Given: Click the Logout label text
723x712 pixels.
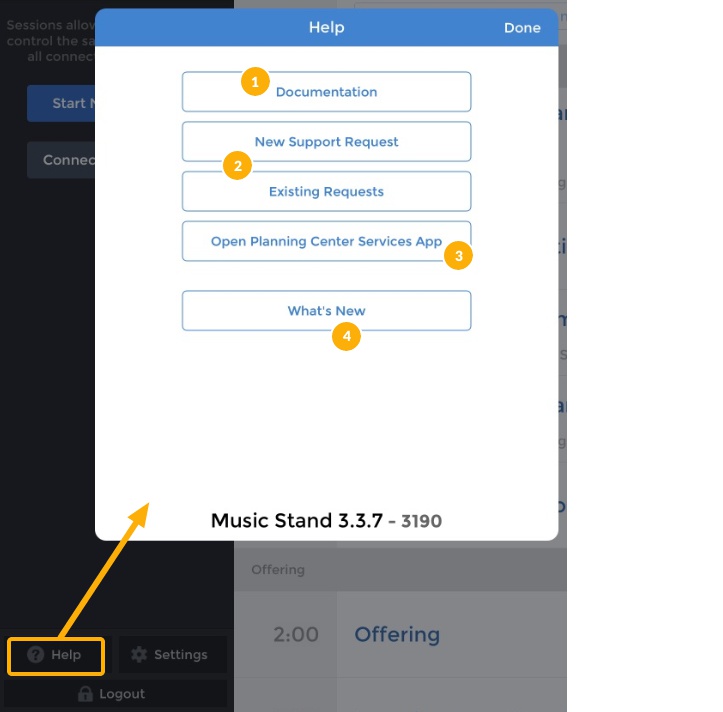Looking at the screenshot, I should click(122, 694).
